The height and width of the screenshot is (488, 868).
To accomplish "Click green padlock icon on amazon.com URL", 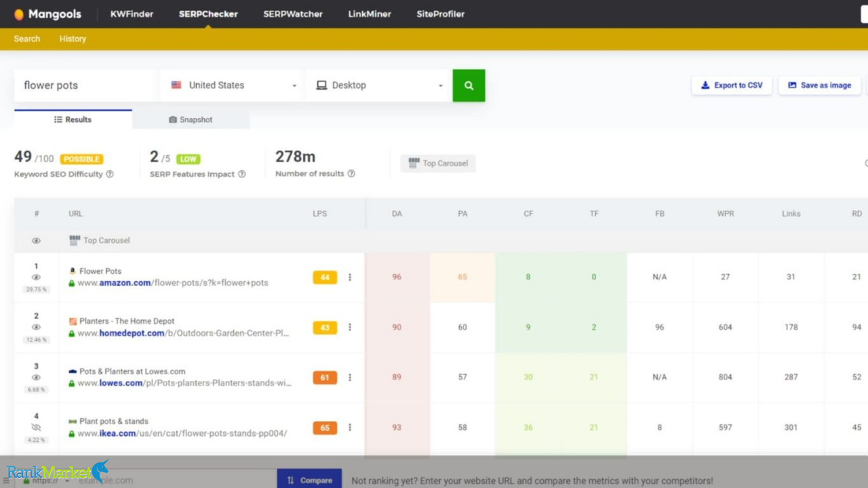I will pos(72,283).
